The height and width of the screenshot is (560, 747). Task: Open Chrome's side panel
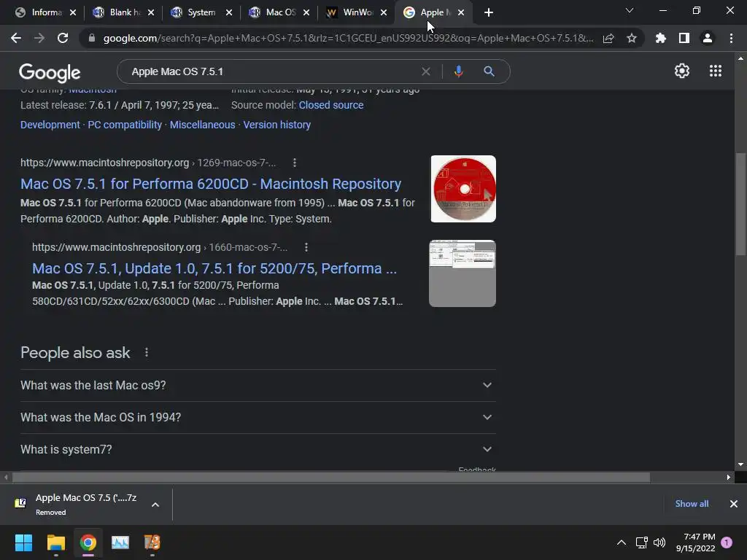(684, 38)
